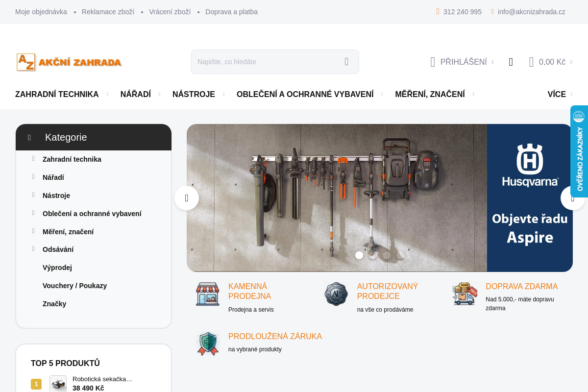Open the PŘIHLÁŠENÍ dropdown arrow

492,62
